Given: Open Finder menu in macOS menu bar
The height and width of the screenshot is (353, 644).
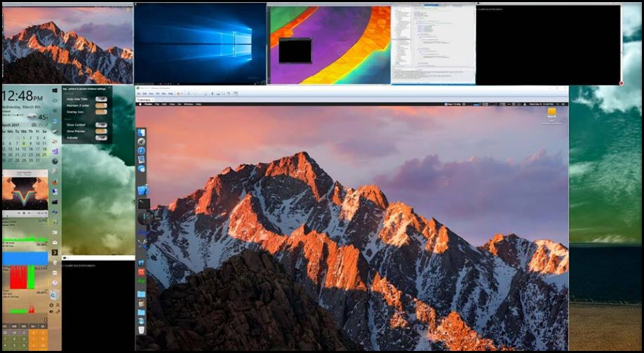Looking at the screenshot, I should 148,105.
